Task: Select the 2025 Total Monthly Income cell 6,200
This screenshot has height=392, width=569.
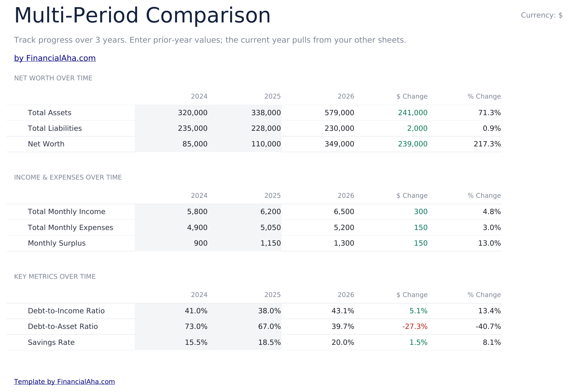Action: [x=271, y=212]
